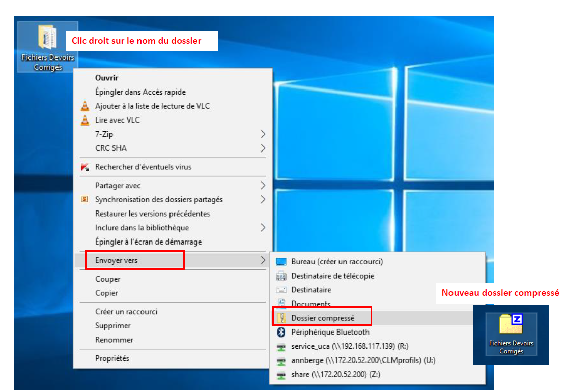Expand the 7-Zip submenu arrow
Viewport: 565px width, 392px height.
coord(263,134)
